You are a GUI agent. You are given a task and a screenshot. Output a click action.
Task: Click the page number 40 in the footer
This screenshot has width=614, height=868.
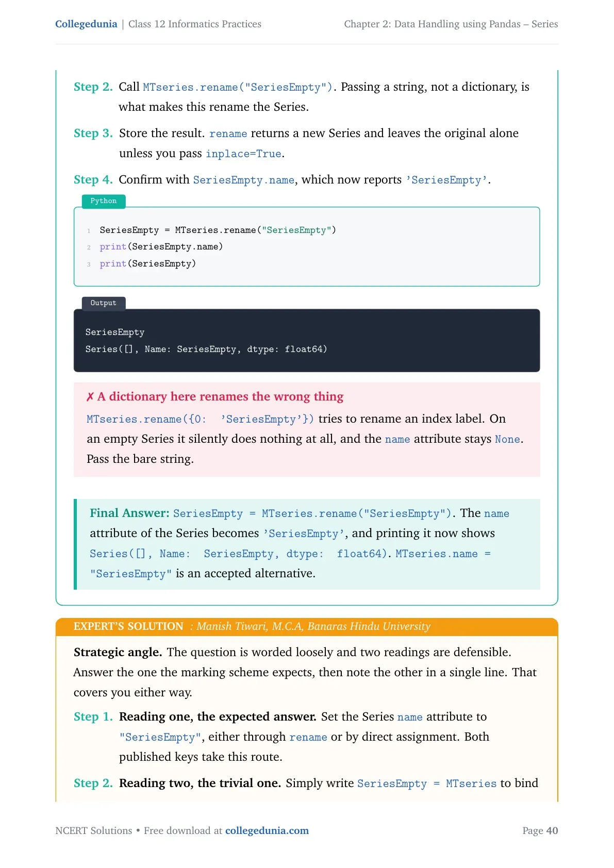[552, 830]
